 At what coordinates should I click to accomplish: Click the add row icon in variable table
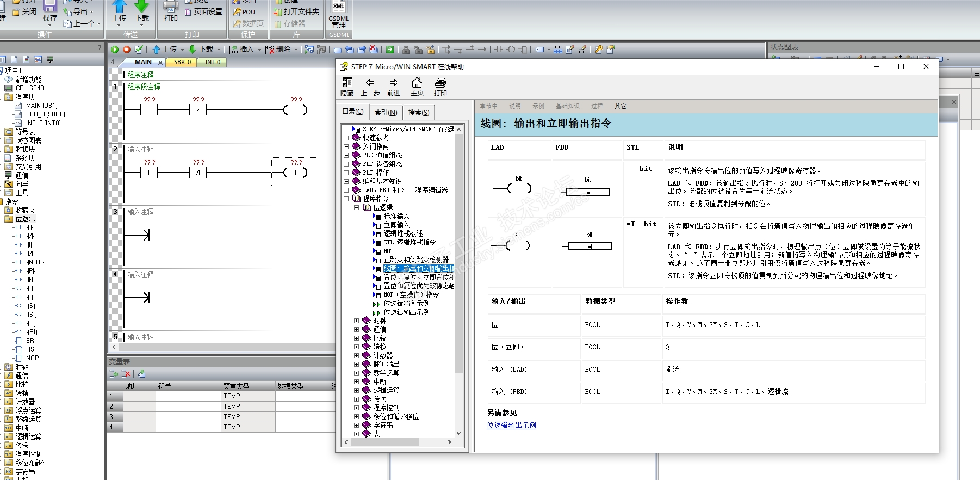tap(114, 373)
